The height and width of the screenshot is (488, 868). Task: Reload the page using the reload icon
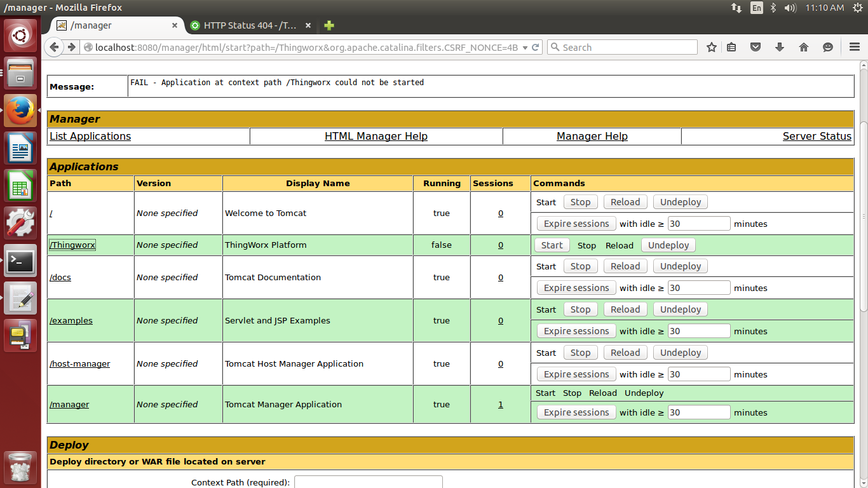[536, 47]
